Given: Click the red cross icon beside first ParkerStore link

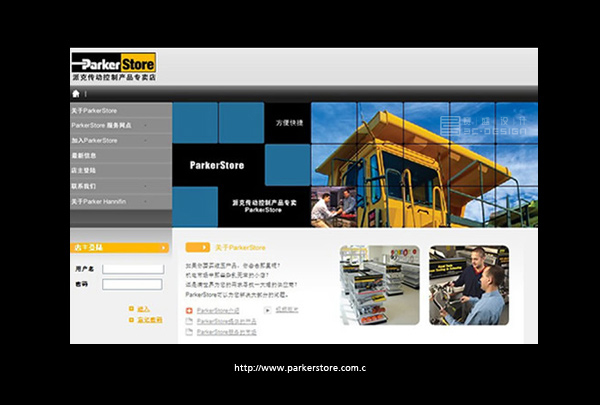Looking at the screenshot, I should 189,310.
